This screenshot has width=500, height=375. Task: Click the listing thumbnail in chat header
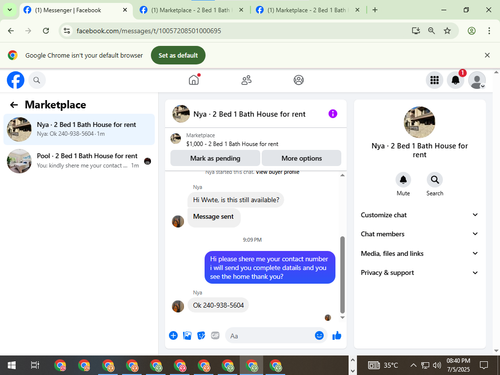pyautogui.click(x=181, y=114)
